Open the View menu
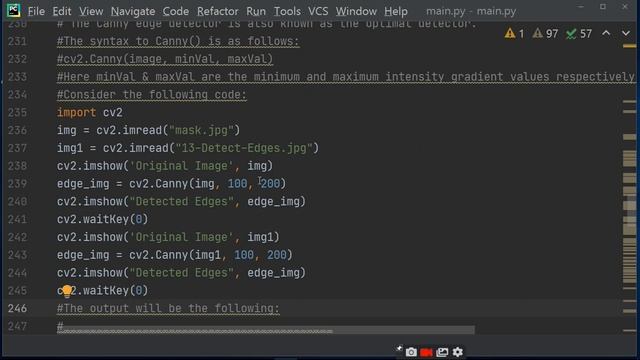The height and width of the screenshot is (360, 640). (91, 11)
